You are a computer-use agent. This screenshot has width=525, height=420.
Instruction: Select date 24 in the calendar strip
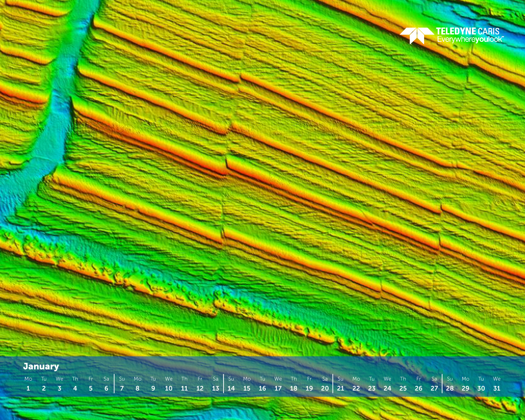click(387, 388)
